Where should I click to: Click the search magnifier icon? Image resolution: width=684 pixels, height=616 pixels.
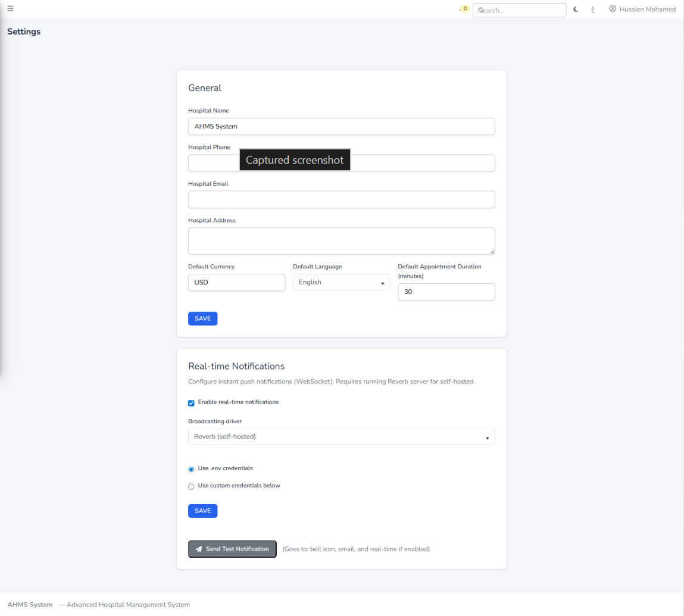point(480,10)
